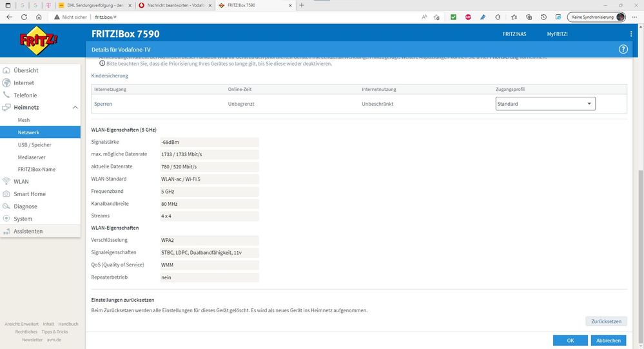
Task: Click Abbrechen to cancel changes
Action: point(609,341)
